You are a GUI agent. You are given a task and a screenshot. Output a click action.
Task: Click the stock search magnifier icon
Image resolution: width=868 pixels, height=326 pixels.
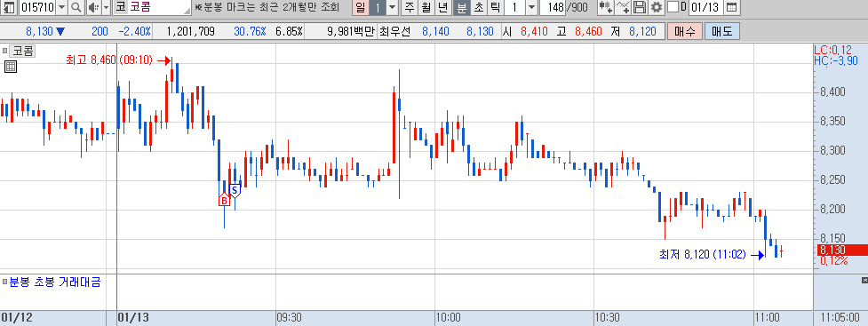point(76,8)
